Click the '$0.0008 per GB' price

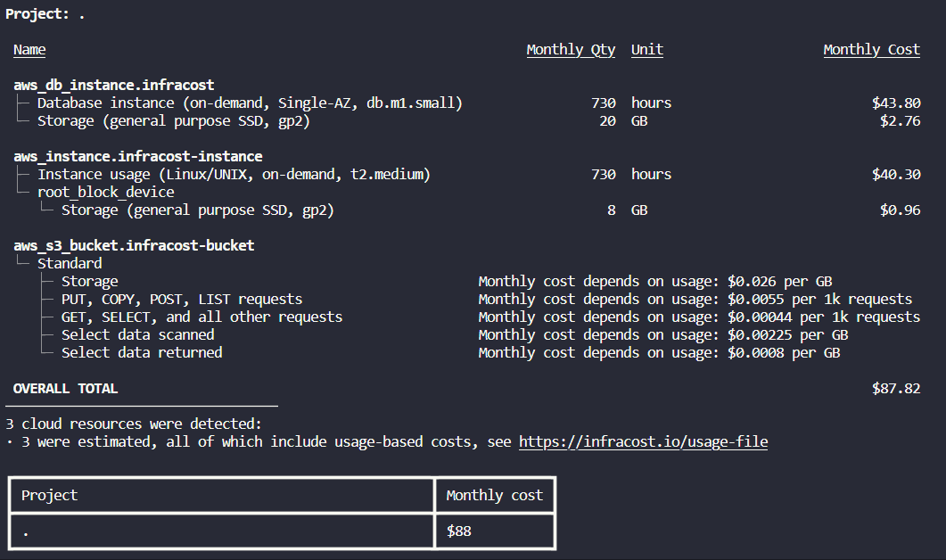784,353
